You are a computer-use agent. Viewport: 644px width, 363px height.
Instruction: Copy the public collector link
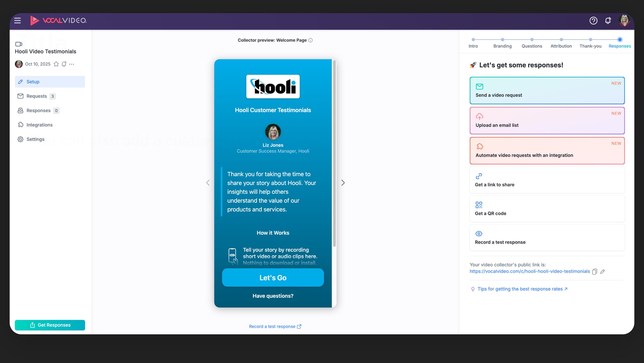tap(594, 271)
